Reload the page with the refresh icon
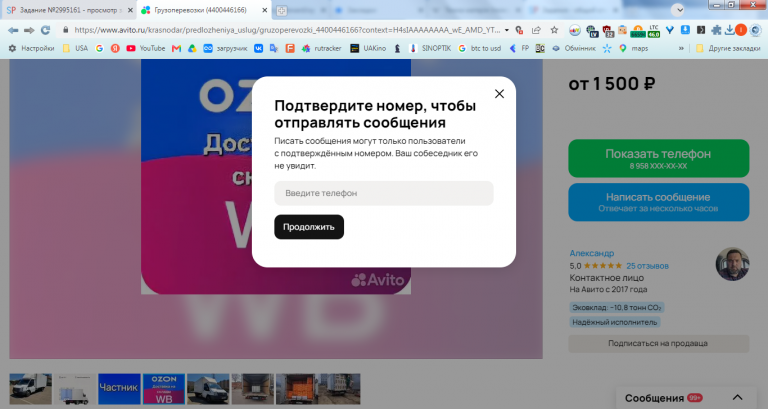This screenshot has width=768, height=409. (x=46, y=30)
